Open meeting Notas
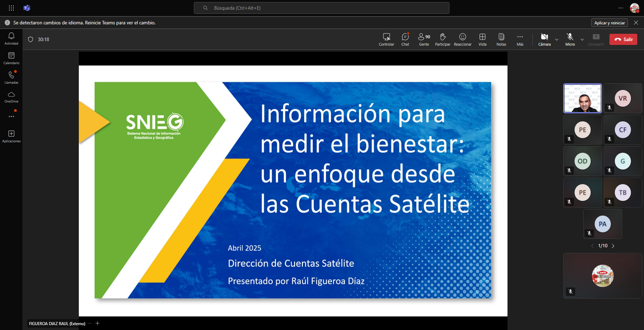Image resolution: width=644 pixels, height=330 pixels. 501,40
